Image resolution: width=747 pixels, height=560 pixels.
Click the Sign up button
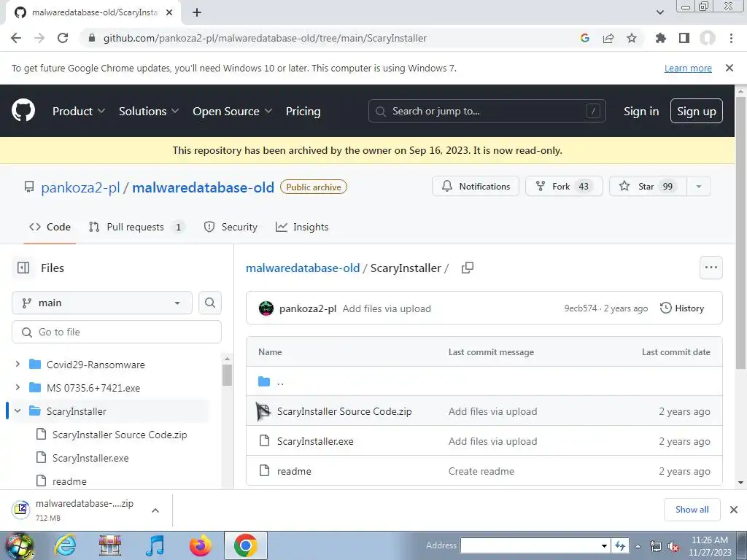[x=697, y=111]
